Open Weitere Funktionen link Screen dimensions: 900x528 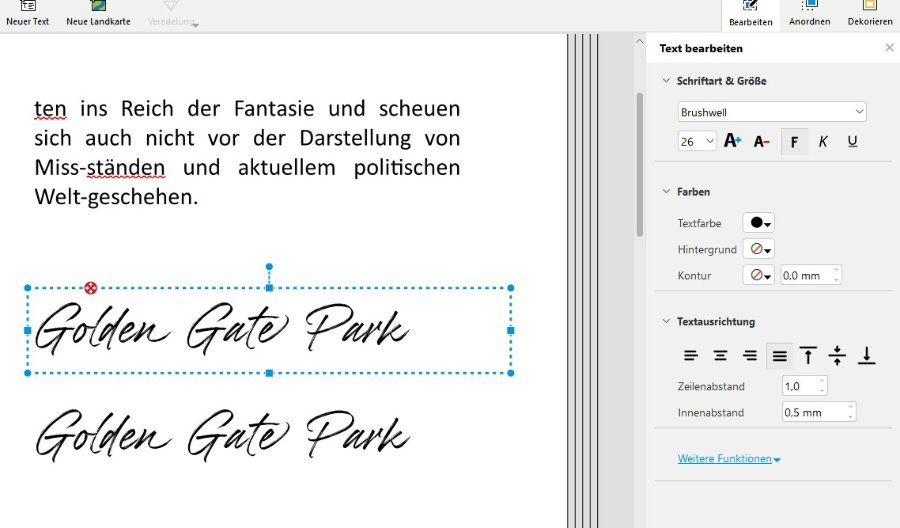(728, 459)
